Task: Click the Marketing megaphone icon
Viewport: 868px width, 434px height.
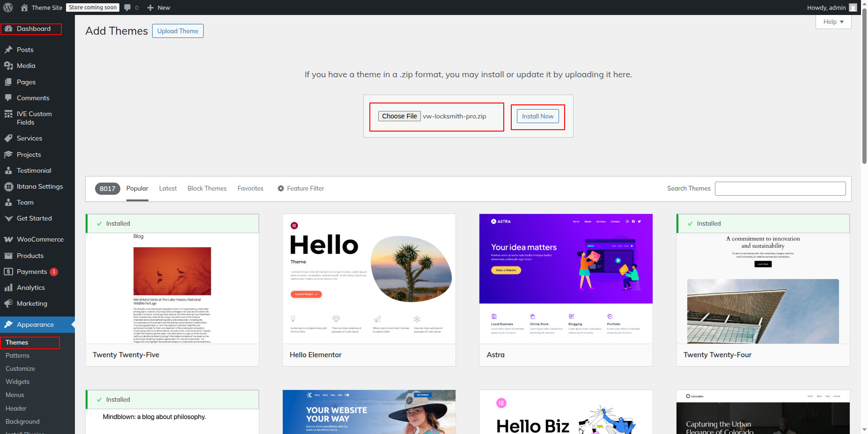Action: pyautogui.click(x=8, y=303)
